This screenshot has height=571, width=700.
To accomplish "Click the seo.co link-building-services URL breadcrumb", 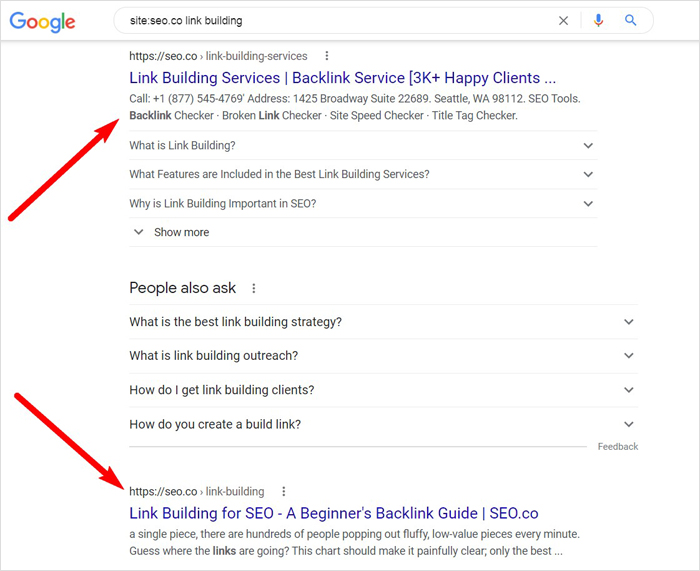I will [218, 56].
